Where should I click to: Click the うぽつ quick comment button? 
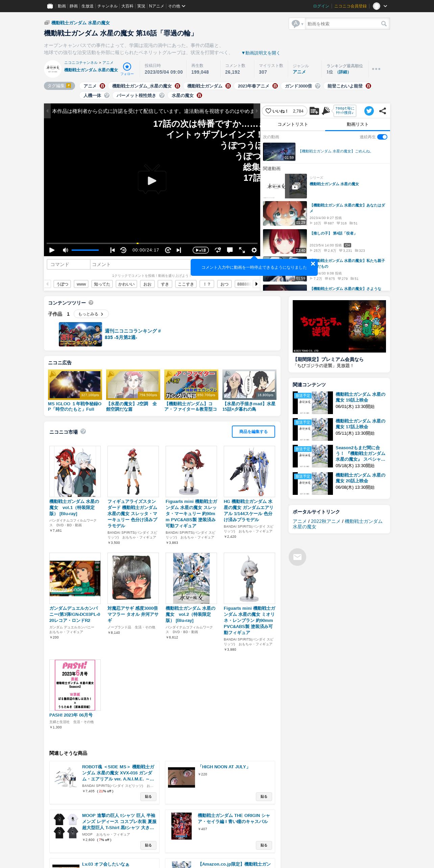[x=62, y=284]
